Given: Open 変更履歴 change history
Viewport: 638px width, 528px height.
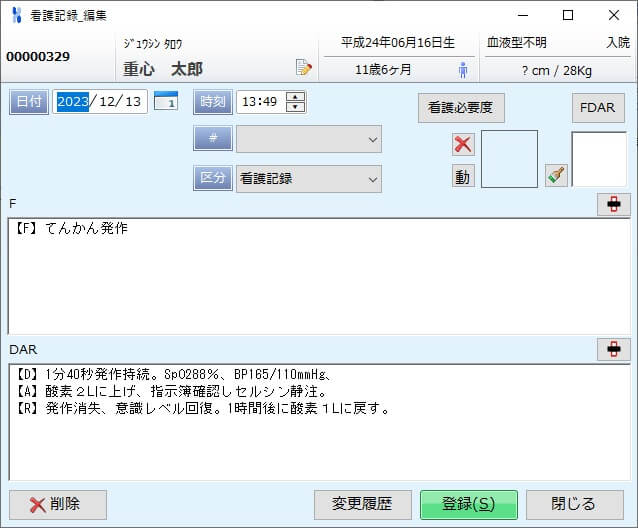Looking at the screenshot, I should pyautogui.click(x=363, y=505).
